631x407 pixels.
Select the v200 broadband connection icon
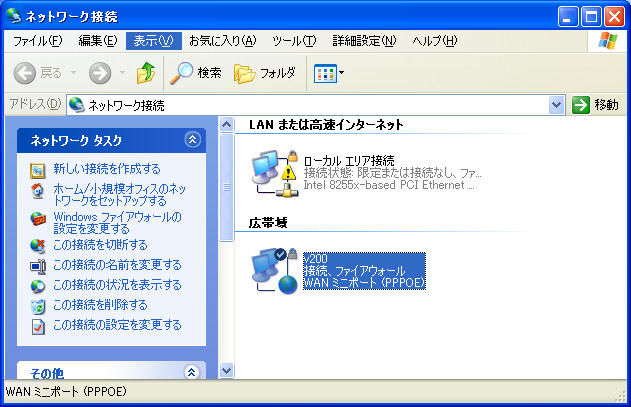pyautogui.click(x=275, y=271)
